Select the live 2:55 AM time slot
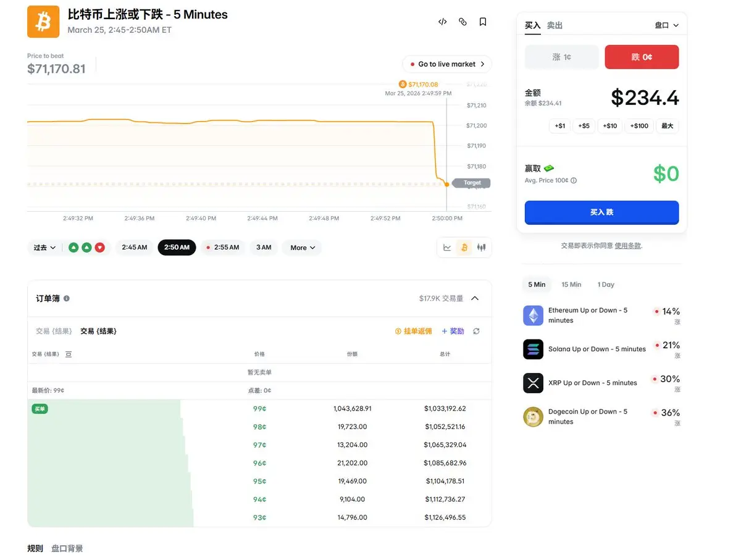 click(223, 248)
